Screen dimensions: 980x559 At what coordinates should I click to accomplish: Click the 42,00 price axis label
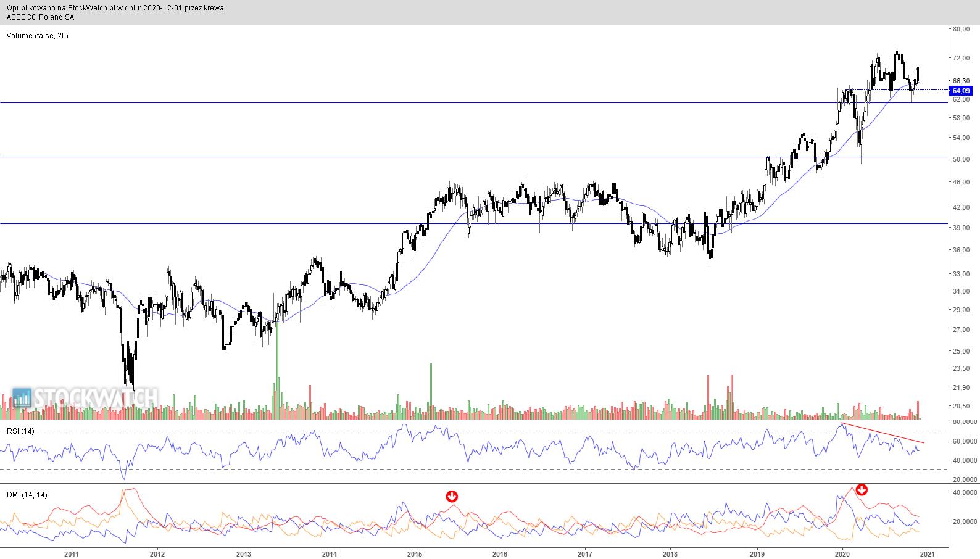pos(961,207)
